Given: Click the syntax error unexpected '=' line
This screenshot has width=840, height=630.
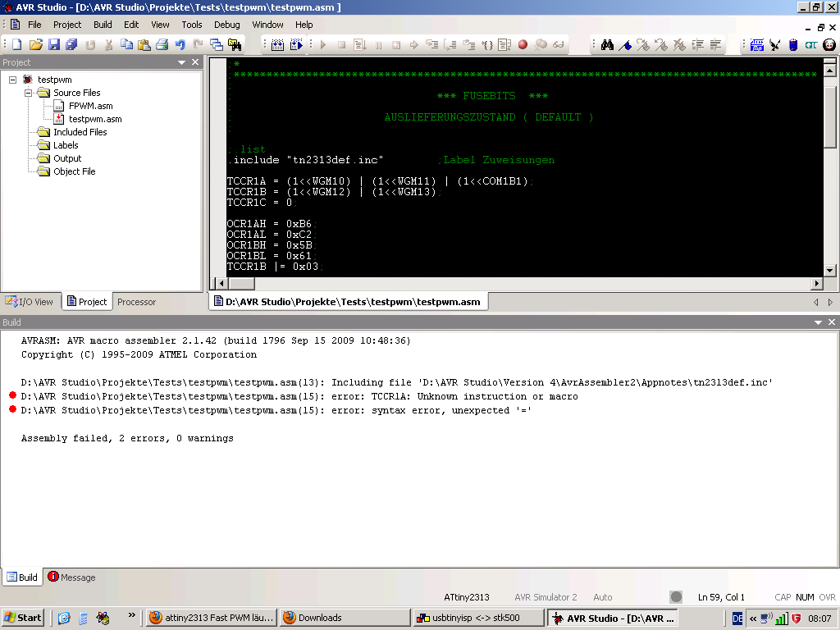Looking at the screenshot, I should pyautogui.click(x=276, y=410).
